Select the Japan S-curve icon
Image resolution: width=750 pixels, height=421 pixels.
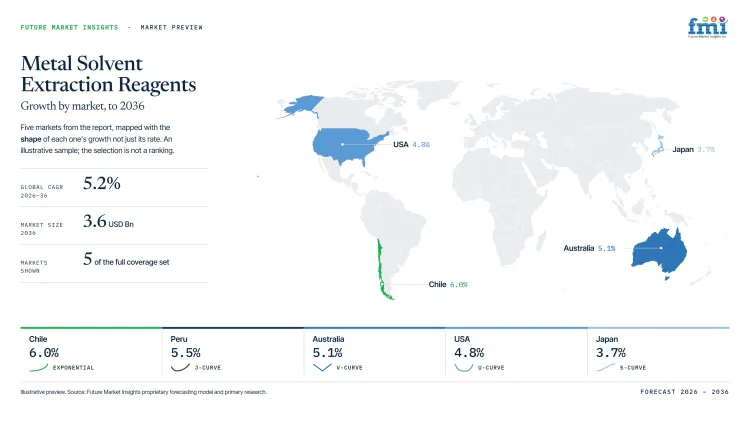point(606,367)
